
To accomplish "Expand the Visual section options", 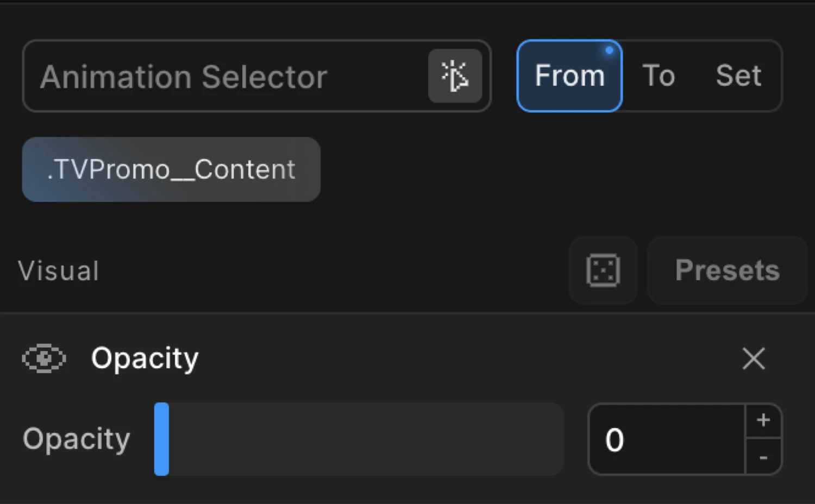I will coord(59,270).
